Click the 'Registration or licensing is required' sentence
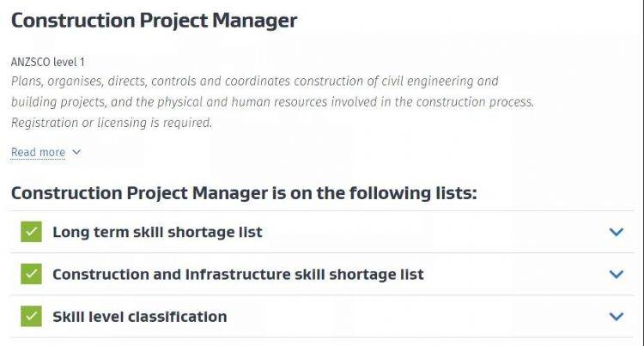The width and height of the screenshot is (644, 346). tap(112, 123)
